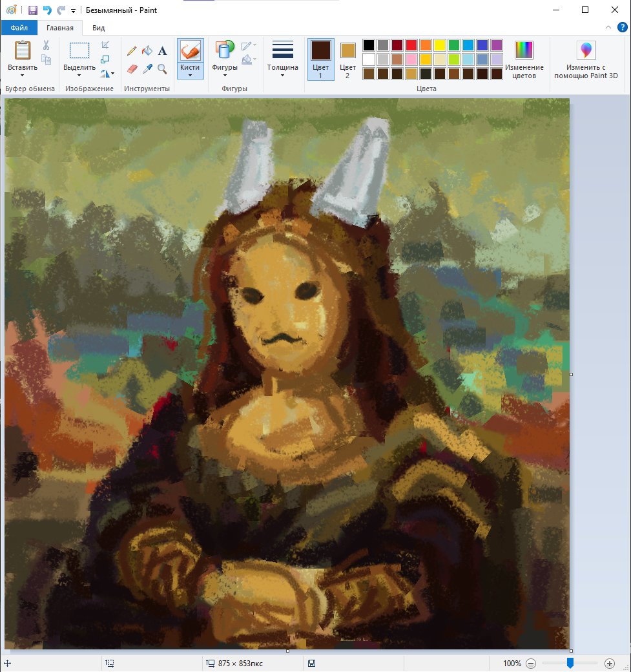Pick the white color swatch
This screenshot has height=672, width=631.
tap(368, 59)
